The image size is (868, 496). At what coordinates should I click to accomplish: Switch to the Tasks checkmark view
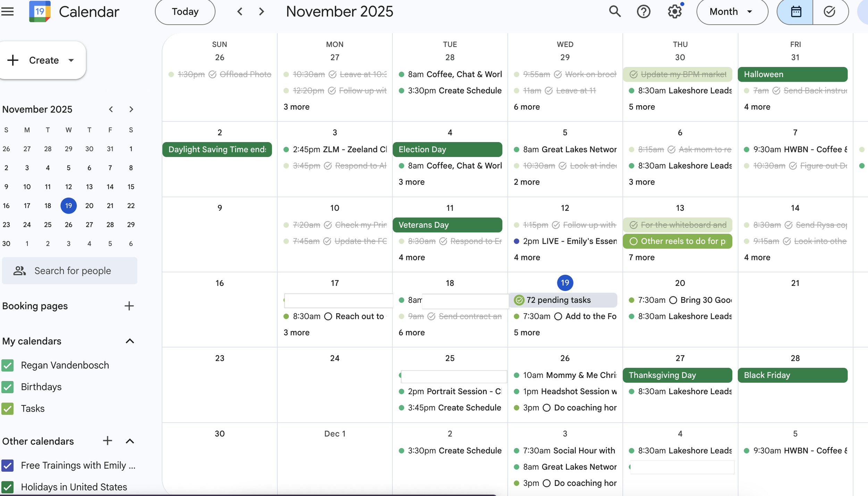pos(829,12)
